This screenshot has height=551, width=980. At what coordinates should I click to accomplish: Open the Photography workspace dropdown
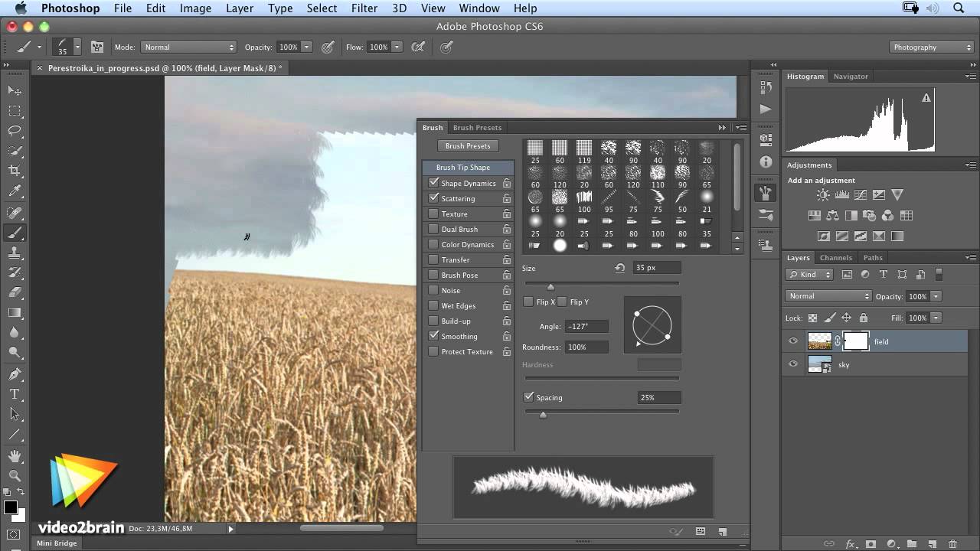pos(932,47)
